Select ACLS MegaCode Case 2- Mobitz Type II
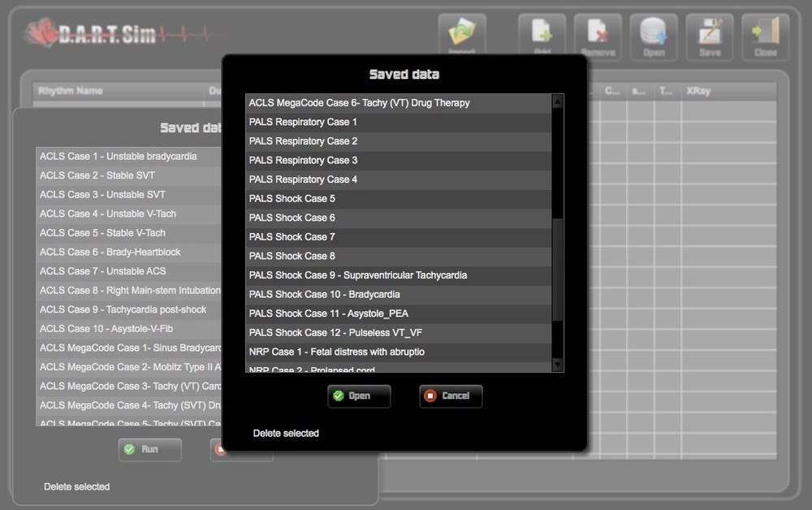The width and height of the screenshot is (812, 510). (129, 367)
